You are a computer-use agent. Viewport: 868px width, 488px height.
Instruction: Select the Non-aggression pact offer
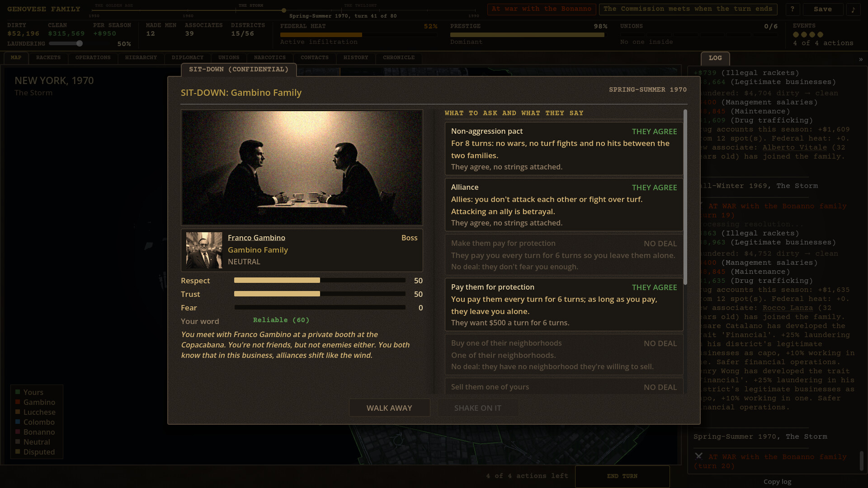pyautogui.click(x=564, y=149)
